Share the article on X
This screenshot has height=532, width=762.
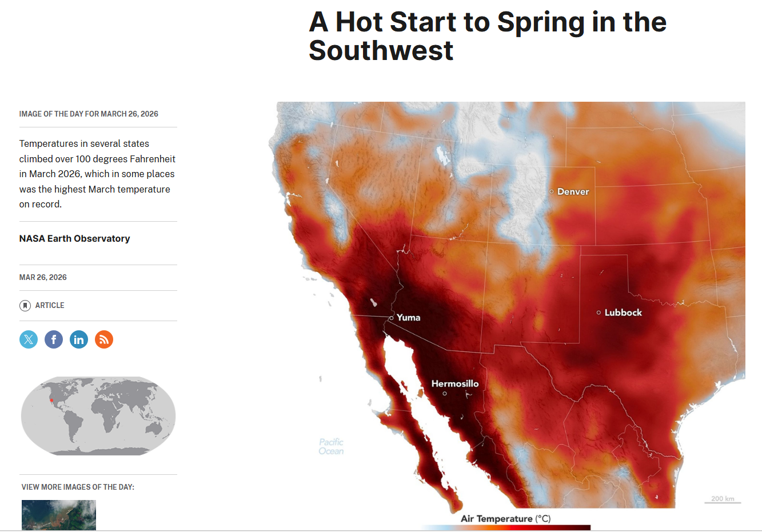click(x=29, y=339)
